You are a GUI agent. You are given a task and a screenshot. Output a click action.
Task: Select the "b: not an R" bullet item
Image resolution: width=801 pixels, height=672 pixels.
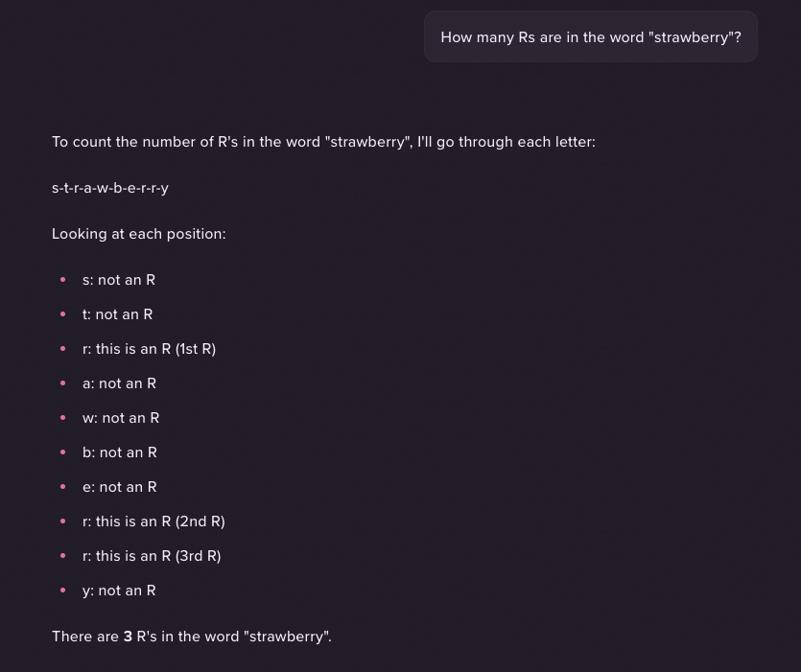[x=120, y=452]
